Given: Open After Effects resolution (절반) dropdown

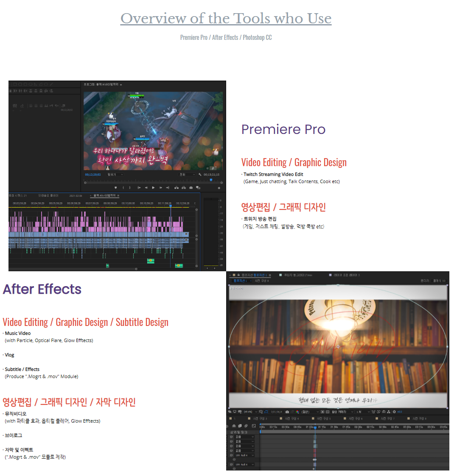Looking at the screenshot, I should tap(310, 412).
